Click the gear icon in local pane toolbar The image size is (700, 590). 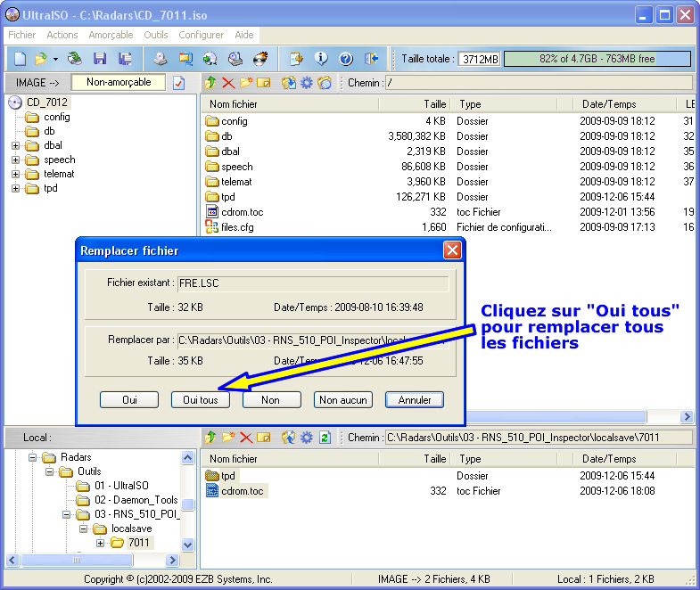pyautogui.click(x=307, y=438)
